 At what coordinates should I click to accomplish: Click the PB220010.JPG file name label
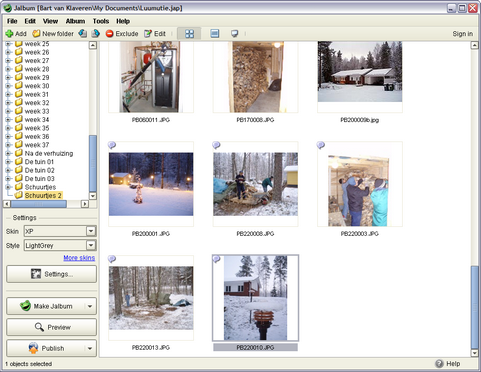255,347
